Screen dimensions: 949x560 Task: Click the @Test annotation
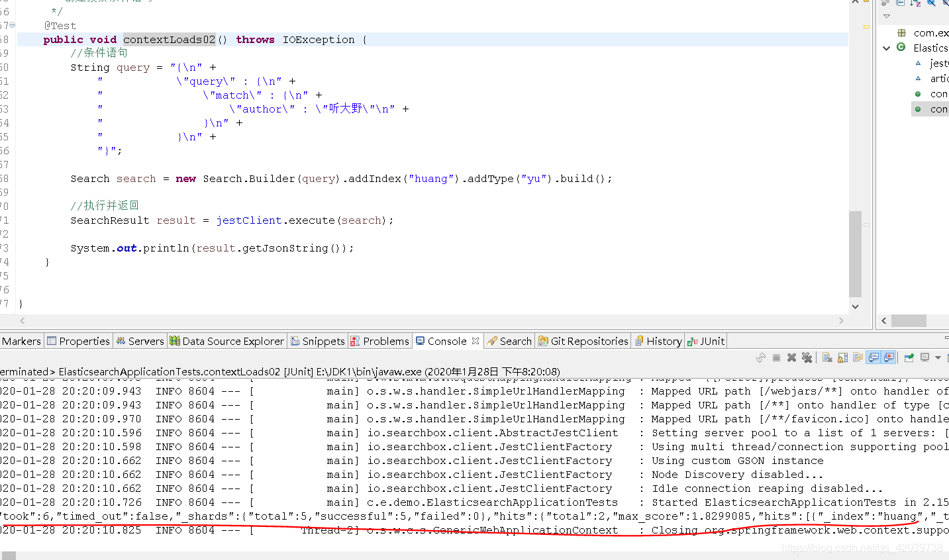pos(60,26)
